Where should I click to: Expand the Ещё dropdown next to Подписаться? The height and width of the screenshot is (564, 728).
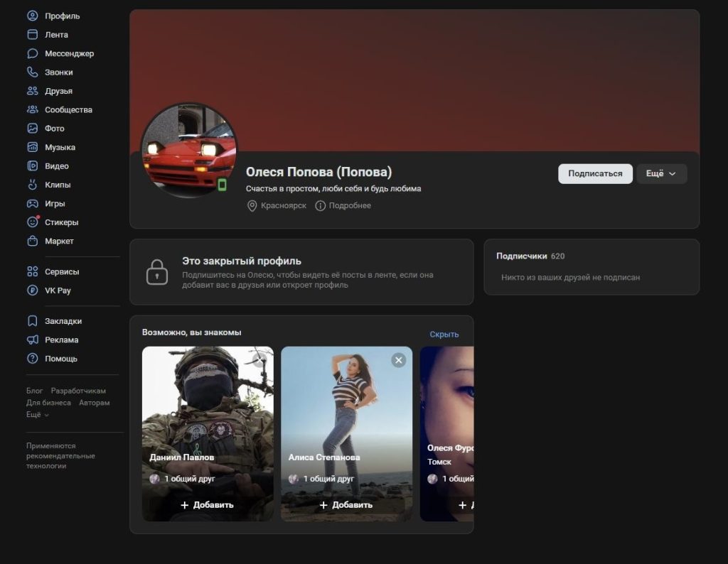[x=661, y=174]
